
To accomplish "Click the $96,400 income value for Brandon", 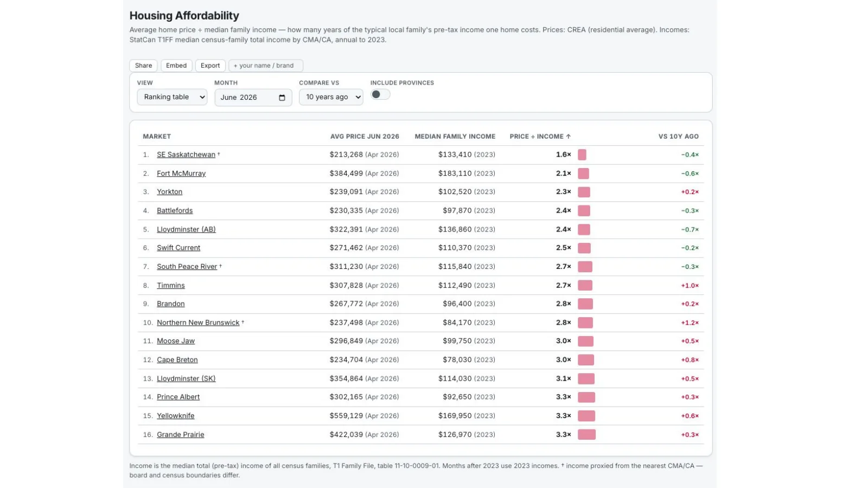I will tap(457, 304).
